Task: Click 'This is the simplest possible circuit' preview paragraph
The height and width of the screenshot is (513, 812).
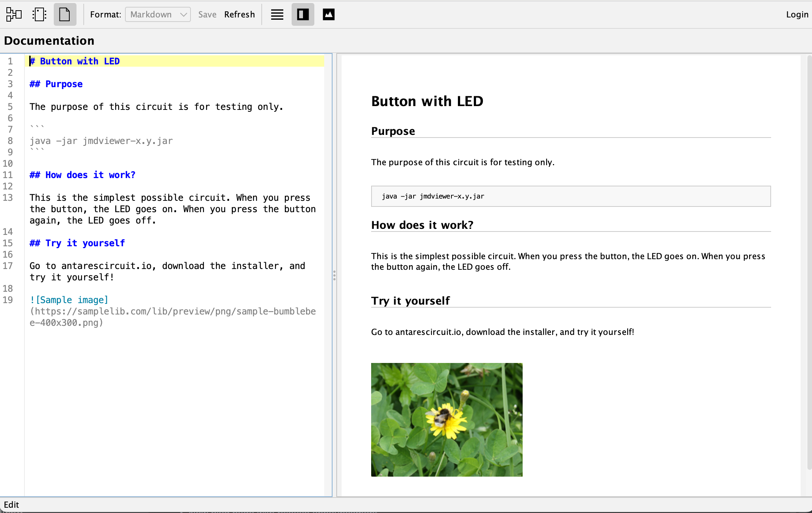Action: coord(568,261)
